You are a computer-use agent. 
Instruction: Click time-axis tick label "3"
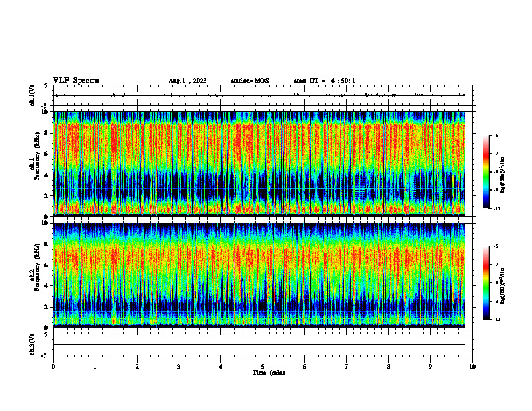[x=179, y=367]
